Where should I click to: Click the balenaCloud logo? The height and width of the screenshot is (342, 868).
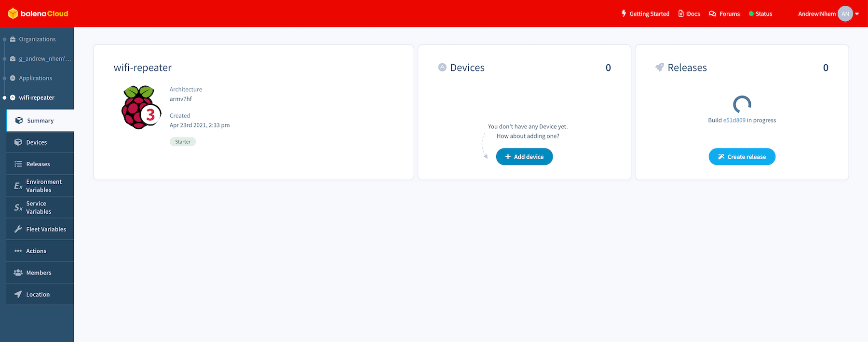(x=38, y=14)
